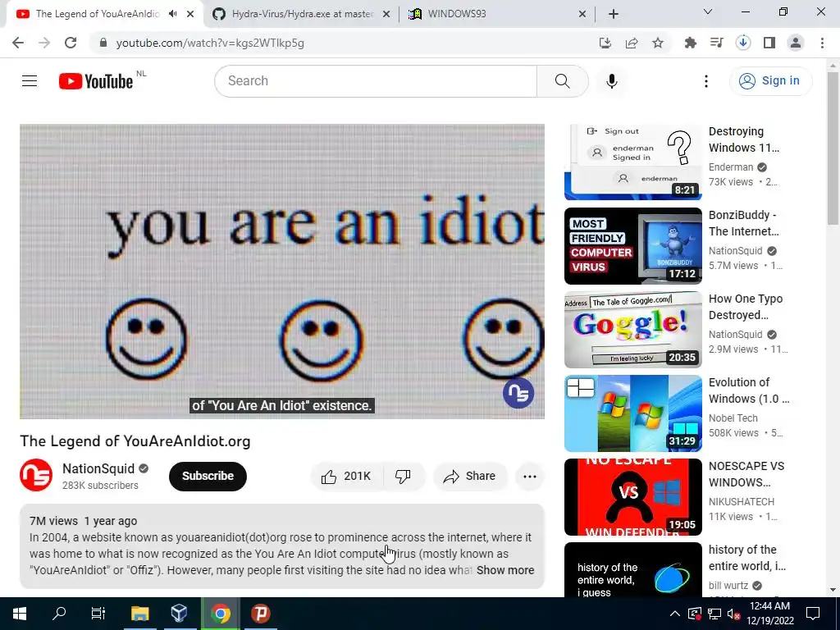Click the taskbar volume speaker icon

(733, 614)
